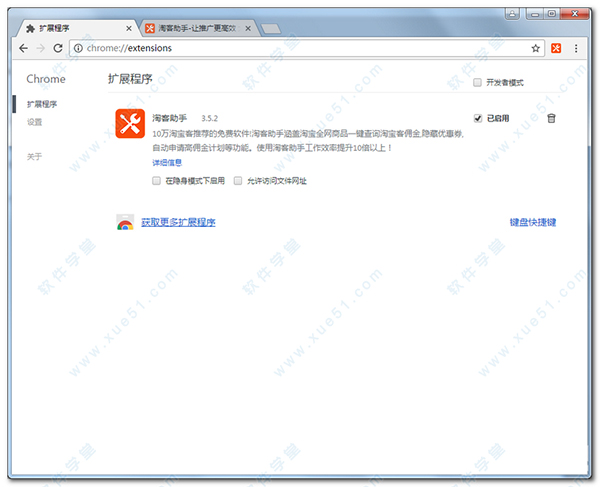Open 关于 in the left sidebar
600x487 pixels.
click(x=35, y=156)
